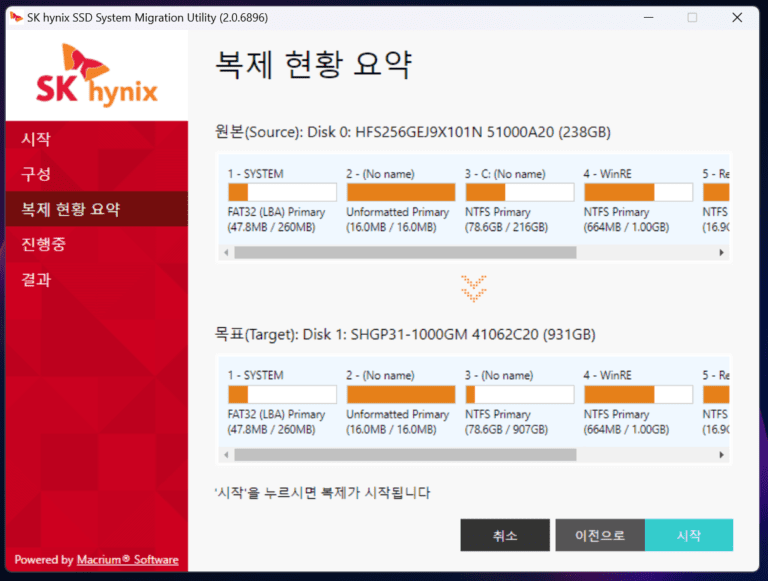The height and width of the screenshot is (581, 768).
Task: Click target text '(78.6GB / 907GB)'
Action: [x=506, y=430]
